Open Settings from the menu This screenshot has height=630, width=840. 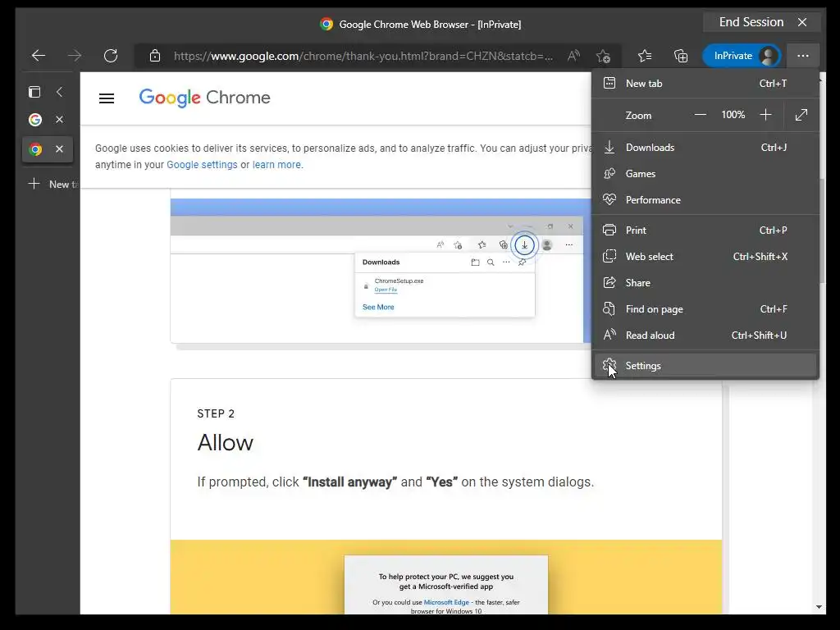click(x=705, y=365)
